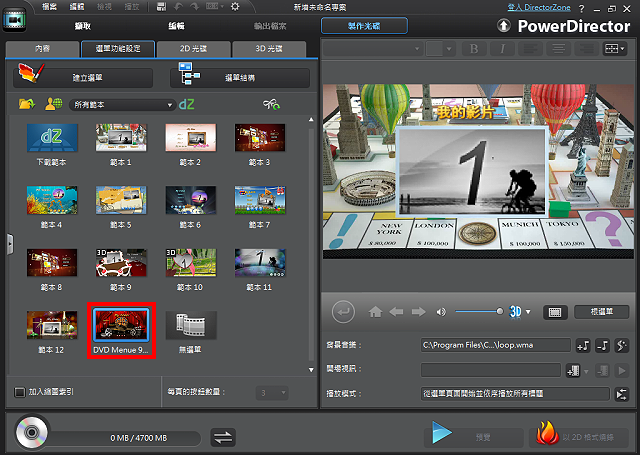Click the root menu button
Image resolution: width=640 pixels, height=455 pixels.
602,312
